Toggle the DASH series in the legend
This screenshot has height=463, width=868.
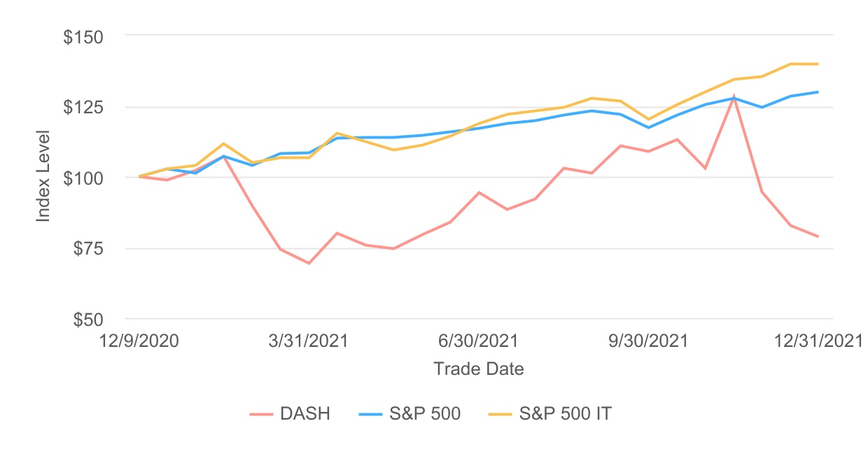tap(304, 413)
